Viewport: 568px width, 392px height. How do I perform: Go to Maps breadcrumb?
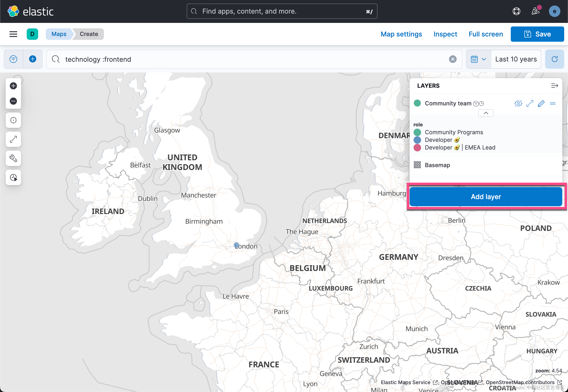[59, 34]
